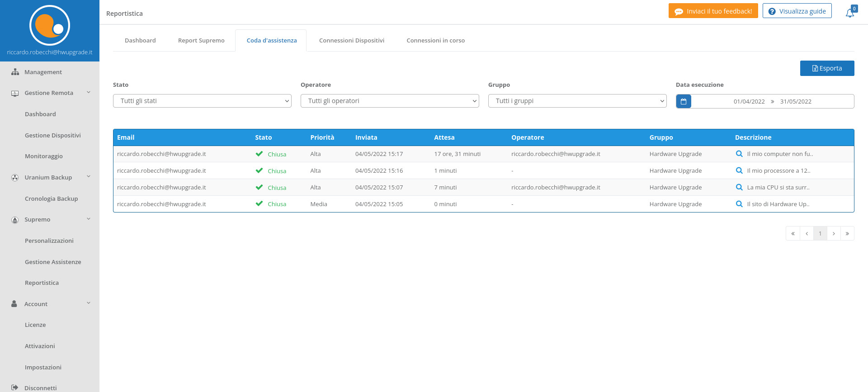Collapse the Account sidebar chevron
The height and width of the screenshot is (392, 868).
click(89, 303)
